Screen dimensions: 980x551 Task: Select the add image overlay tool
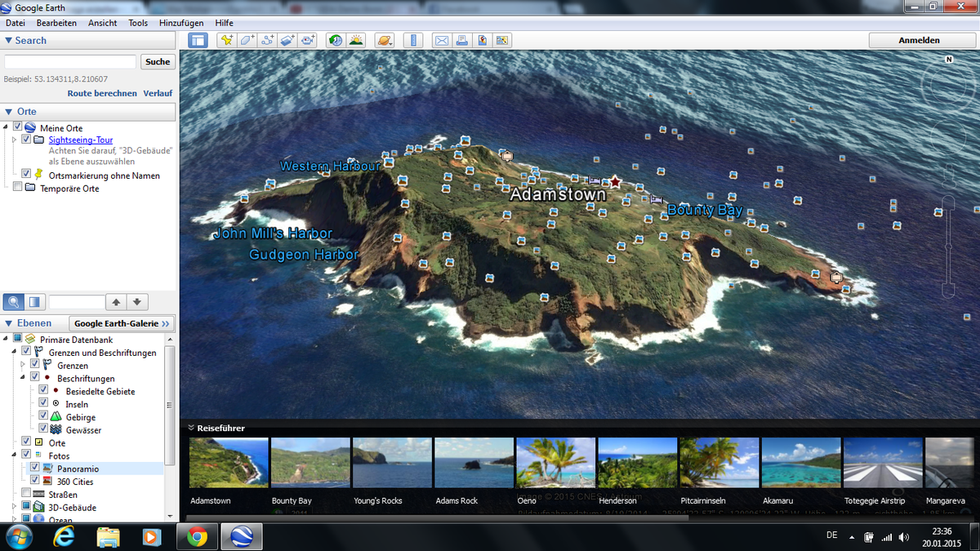coord(287,40)
